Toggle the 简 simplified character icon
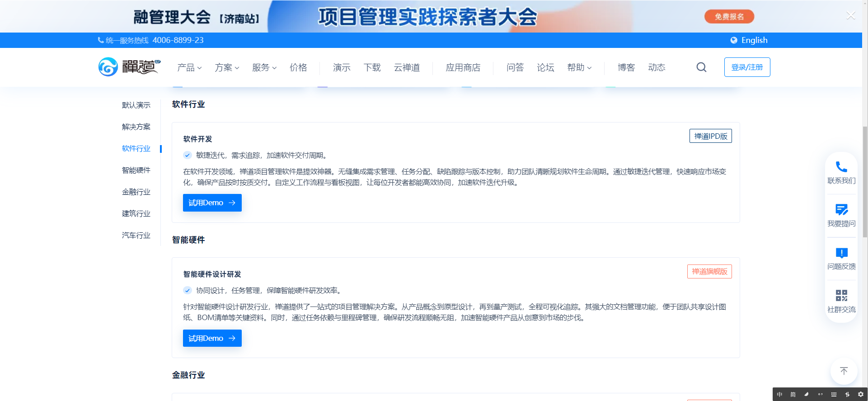This screenshot has width=868, height=401. (793, 394)
